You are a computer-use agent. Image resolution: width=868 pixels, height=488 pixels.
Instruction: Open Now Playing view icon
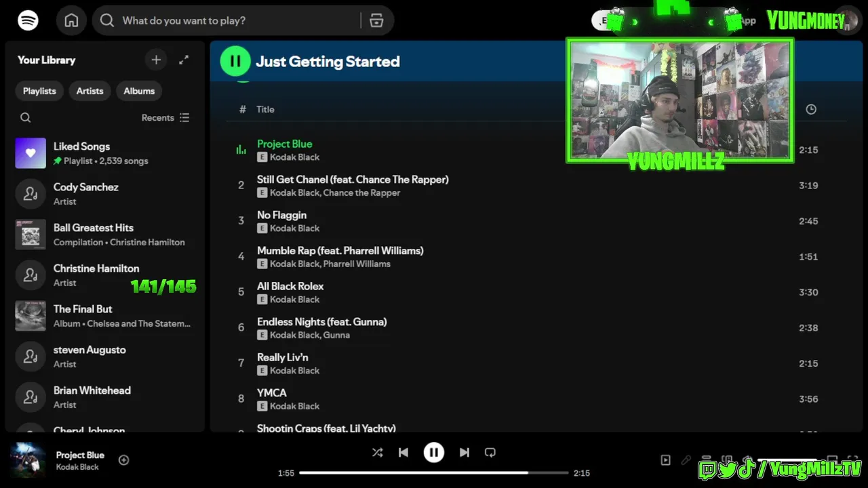tap(665, 460)
